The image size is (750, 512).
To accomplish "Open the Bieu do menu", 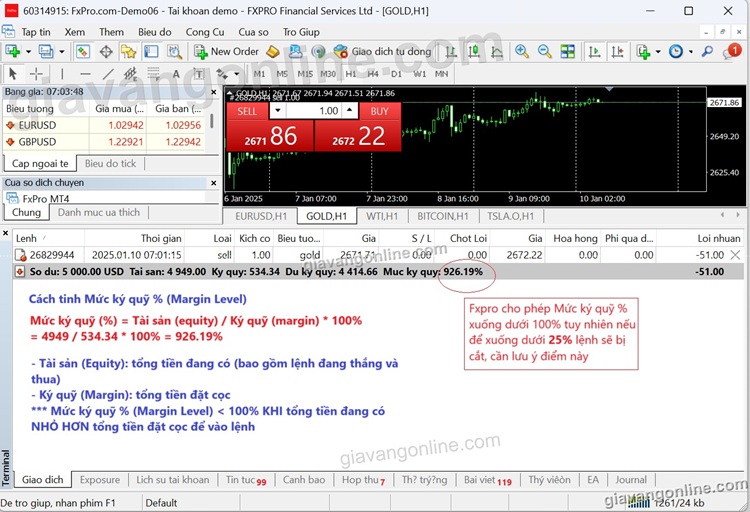I will click(154, 32).
